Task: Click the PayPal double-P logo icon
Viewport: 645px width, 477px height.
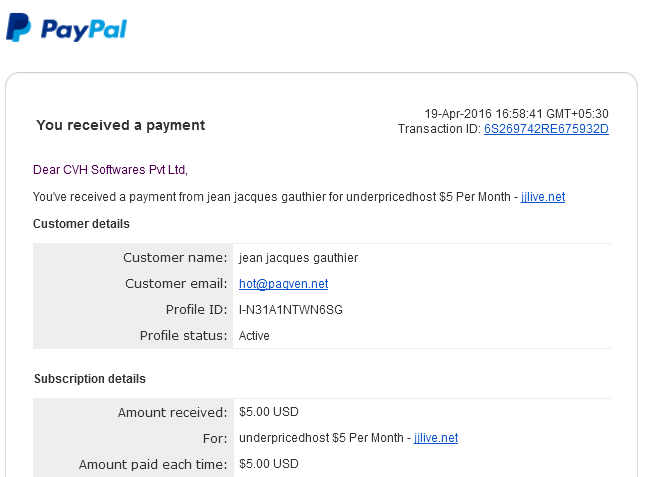Action: (19, 28)
